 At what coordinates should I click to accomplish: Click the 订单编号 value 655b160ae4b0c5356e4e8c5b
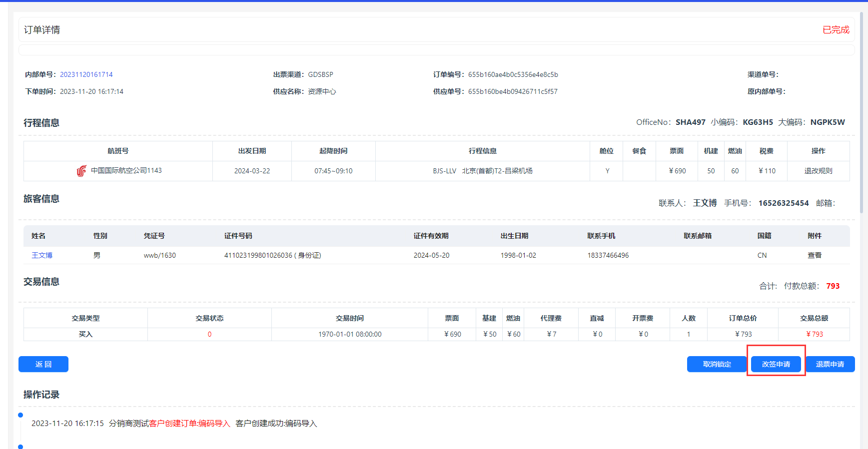point(513,74)
